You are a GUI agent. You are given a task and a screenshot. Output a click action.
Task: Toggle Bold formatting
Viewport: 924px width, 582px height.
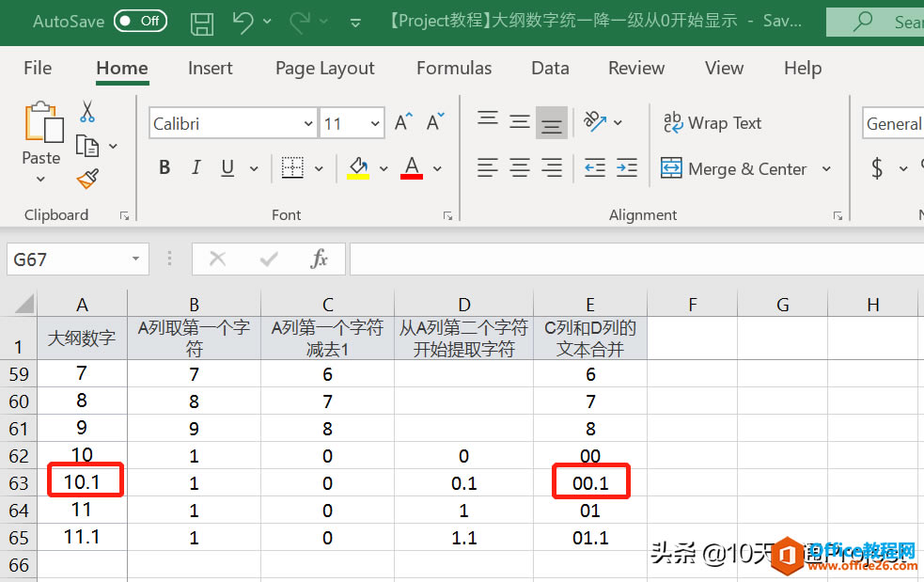pos(164,168)
